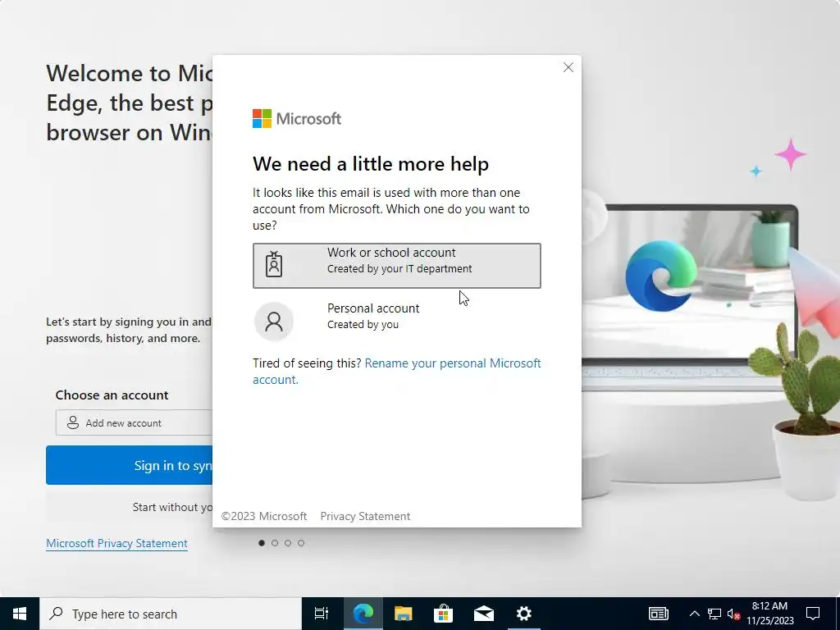This screenshot has width=840, height=630.
Task: Click Sign in to sync button
Action: pos(129,465)
